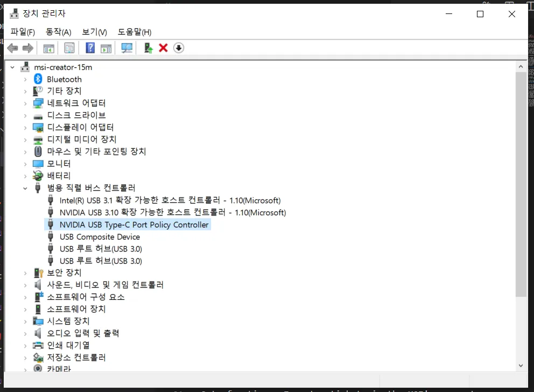Expand the 디스플레이 어댑터 node

point(25,127)
